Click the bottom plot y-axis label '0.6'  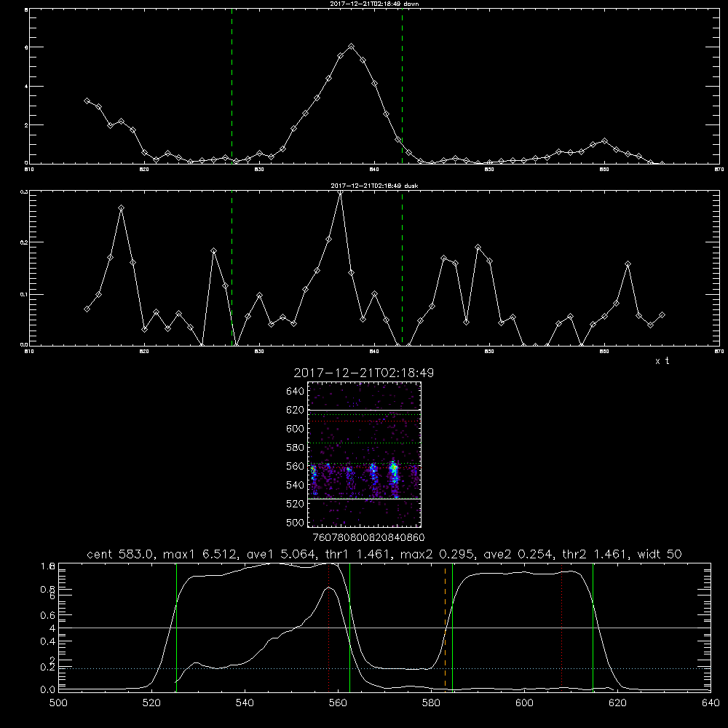(48, 614)
